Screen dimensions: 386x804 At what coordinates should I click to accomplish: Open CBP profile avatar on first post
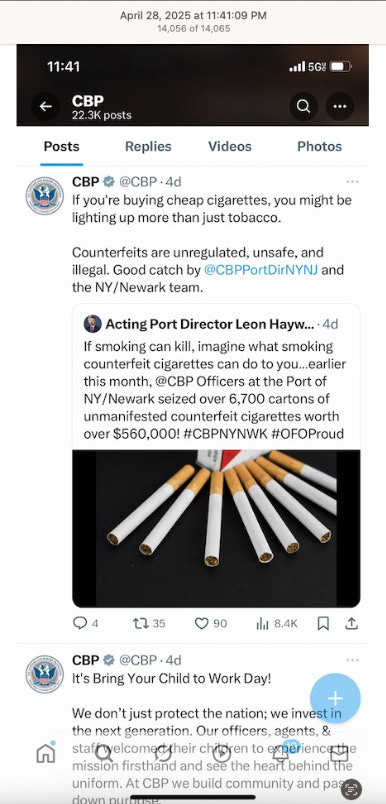(x=45, y=195)
